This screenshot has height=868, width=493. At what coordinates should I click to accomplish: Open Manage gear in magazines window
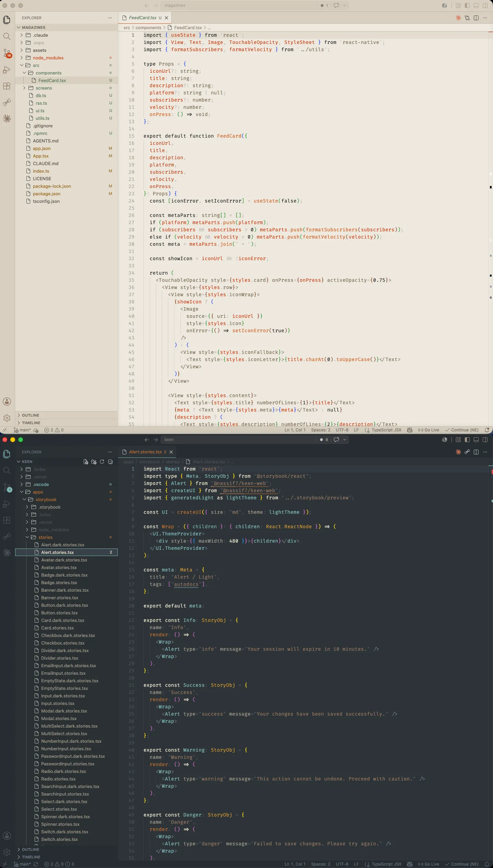point(7,418)
